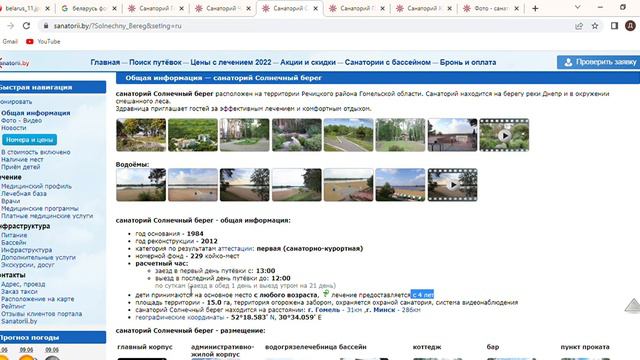Reload the page with the refresh icon
Image resolution: width=640 pixels, height=360 pixels.
(x=27, y=26)
